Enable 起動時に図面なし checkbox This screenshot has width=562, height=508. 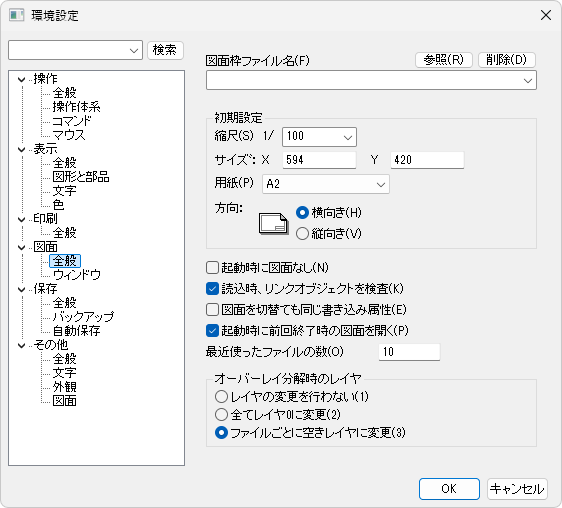(212, 267)
